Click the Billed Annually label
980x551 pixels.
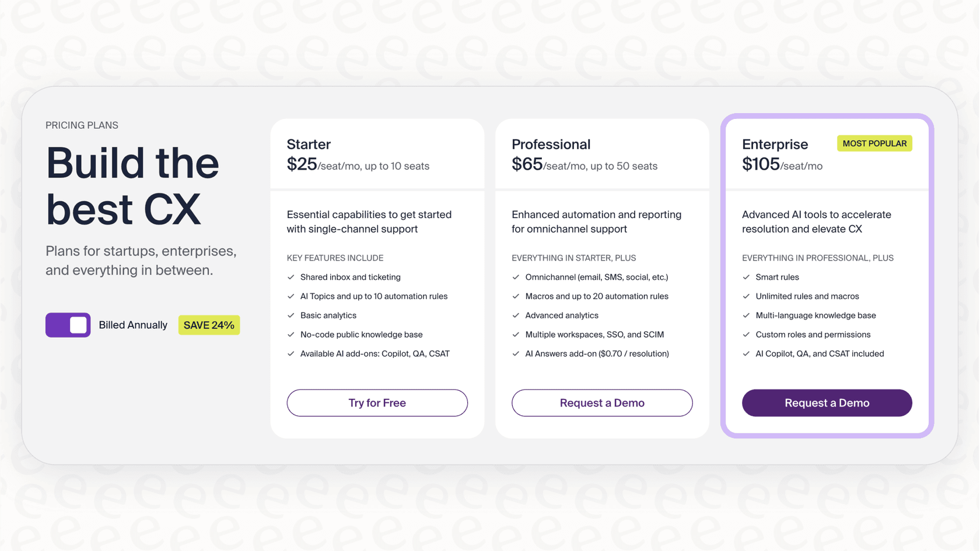tap(133, 325)
